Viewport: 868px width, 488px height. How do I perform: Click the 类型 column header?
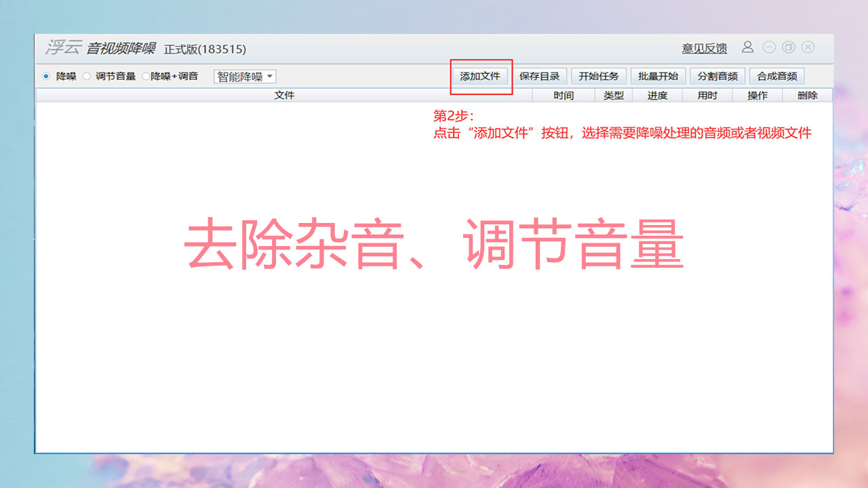[x=612, y=95]
